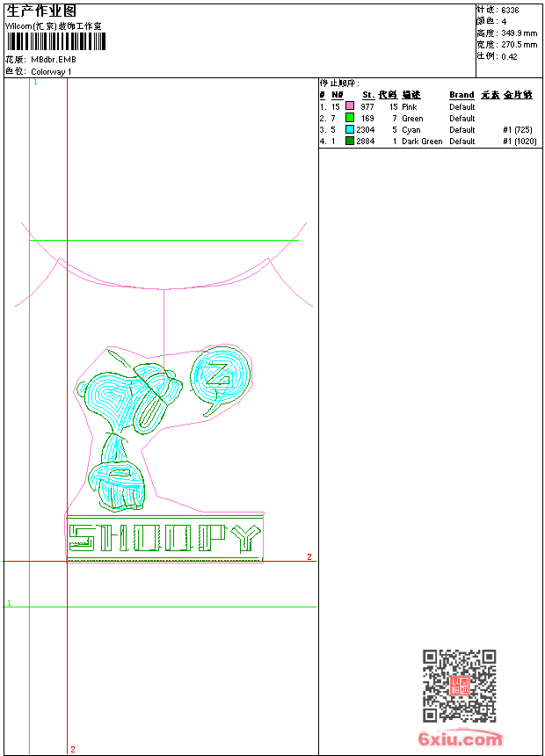Click the Pink color swatch

click(350, 106)
